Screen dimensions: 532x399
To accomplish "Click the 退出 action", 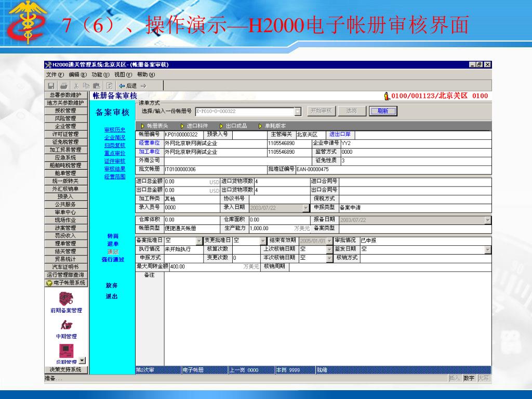I will tap(112, 297).
